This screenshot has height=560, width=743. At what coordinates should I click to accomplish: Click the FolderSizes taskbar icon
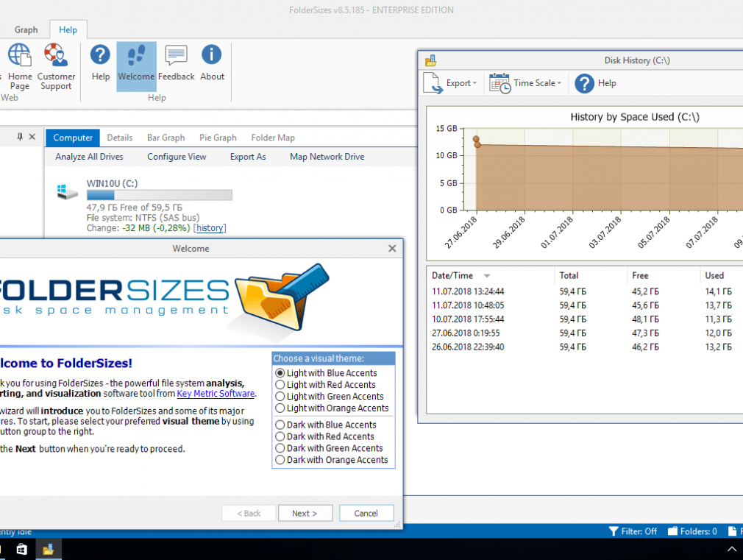pos(49,549)
